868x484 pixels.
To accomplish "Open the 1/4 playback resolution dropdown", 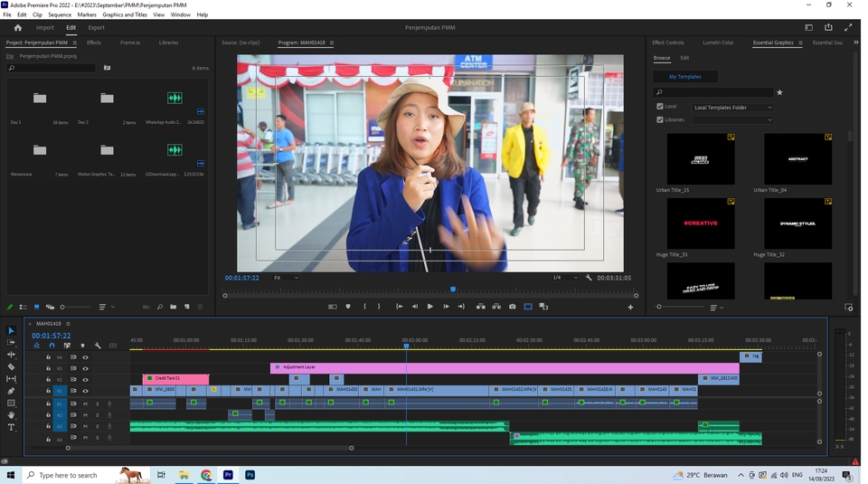I will click(x=564, y=278).
